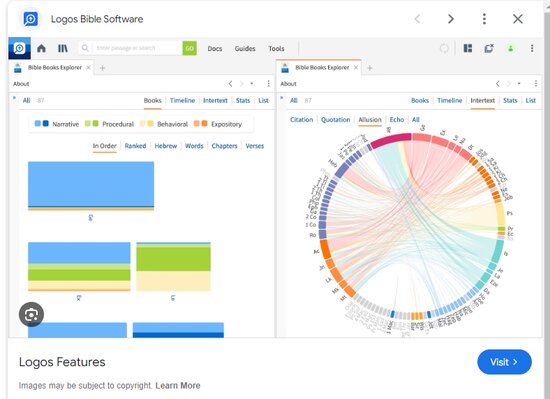Image resolution: width=550 pixels, height=399 pixels.
Task: Open the Layouts icon in toolbar
Action: [468, 48]
